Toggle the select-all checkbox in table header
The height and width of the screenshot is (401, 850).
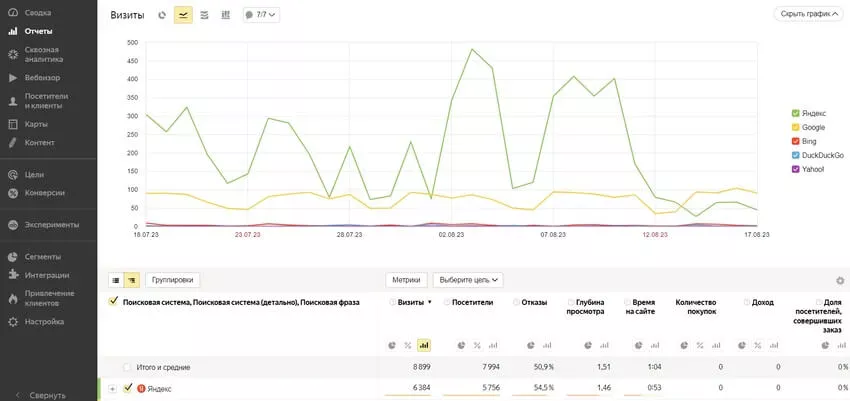[x=113, y=301]
